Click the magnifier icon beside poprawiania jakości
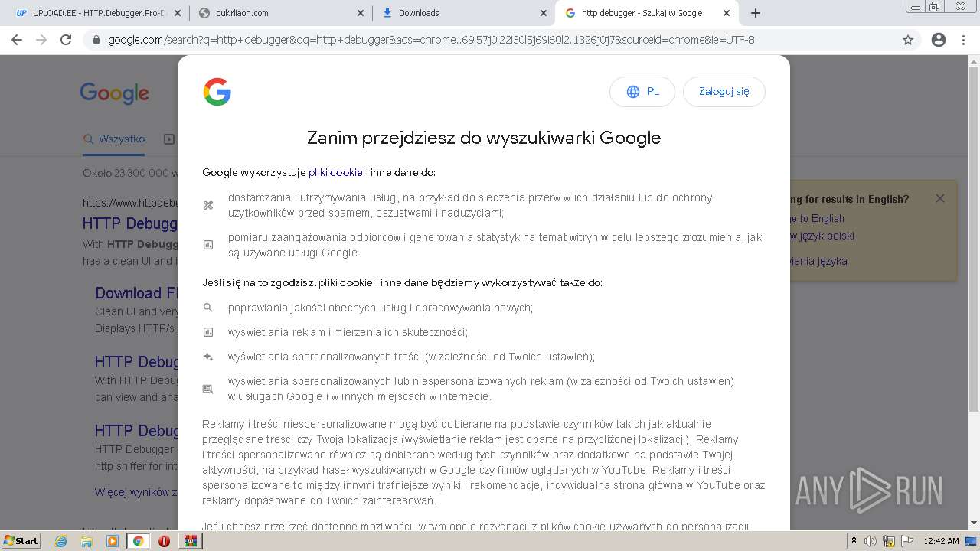 pos(207,308)
